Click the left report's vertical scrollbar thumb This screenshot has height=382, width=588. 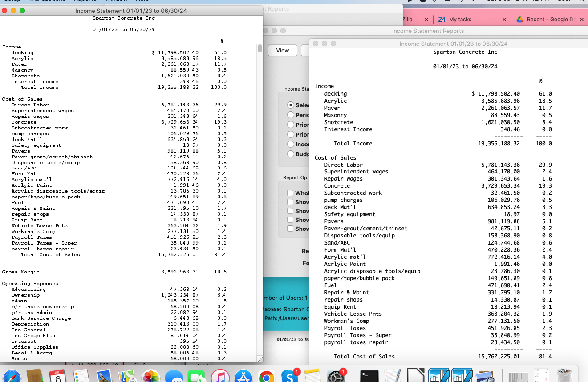(x=260, y=48)
